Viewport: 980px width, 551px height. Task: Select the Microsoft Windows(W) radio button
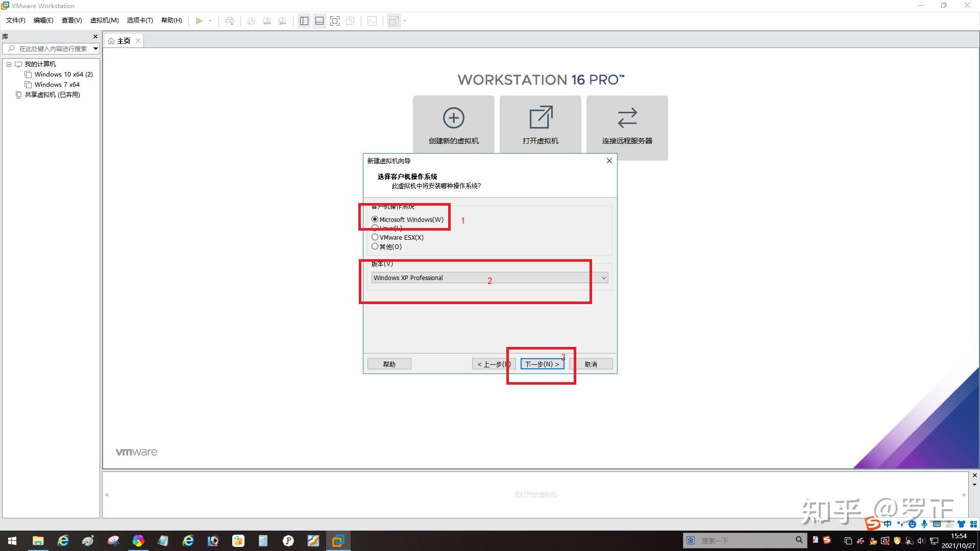tap(375, 219)
